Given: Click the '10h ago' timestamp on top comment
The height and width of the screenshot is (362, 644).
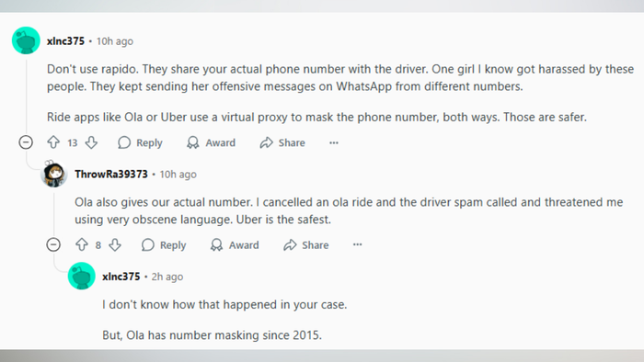Looking at the screenshot, I should click(x=115, y=41).
